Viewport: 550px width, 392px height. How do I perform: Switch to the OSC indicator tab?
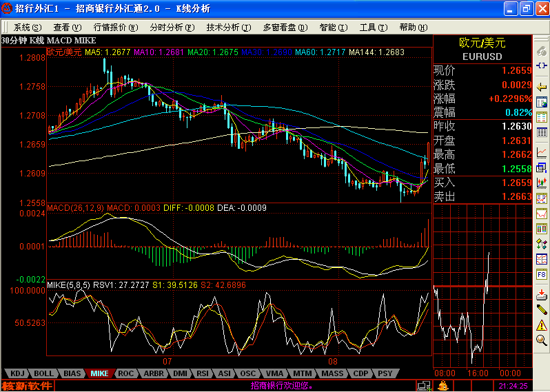click(x=247, y=373)
